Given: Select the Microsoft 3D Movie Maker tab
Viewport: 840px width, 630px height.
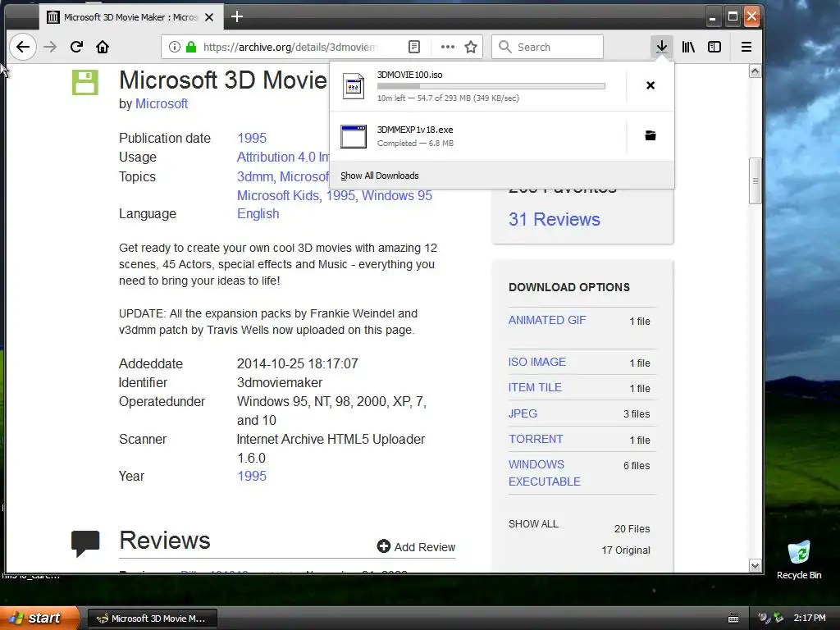Looking at the screenshot, I should 130,17.
